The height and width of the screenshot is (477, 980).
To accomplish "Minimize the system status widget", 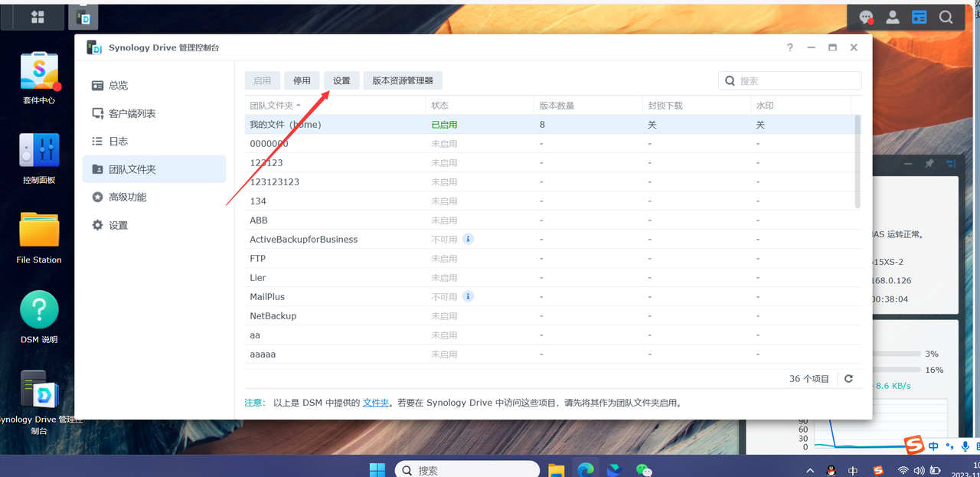I will click(908, 164).
